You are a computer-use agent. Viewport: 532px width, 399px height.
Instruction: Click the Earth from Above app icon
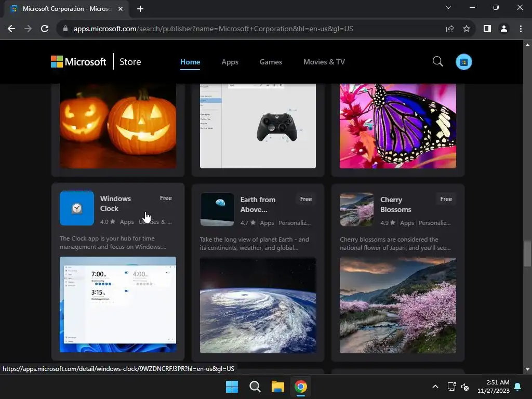[x=217, y=209]
